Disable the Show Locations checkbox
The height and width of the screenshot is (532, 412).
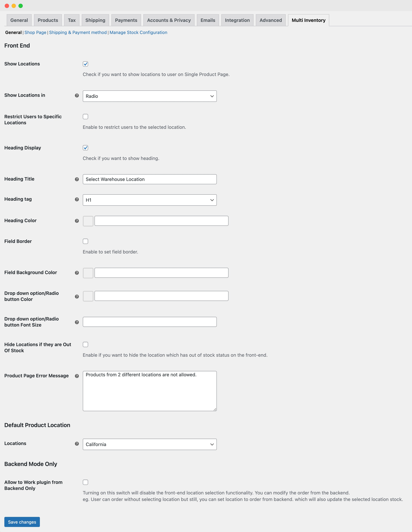tap(85, 64)
